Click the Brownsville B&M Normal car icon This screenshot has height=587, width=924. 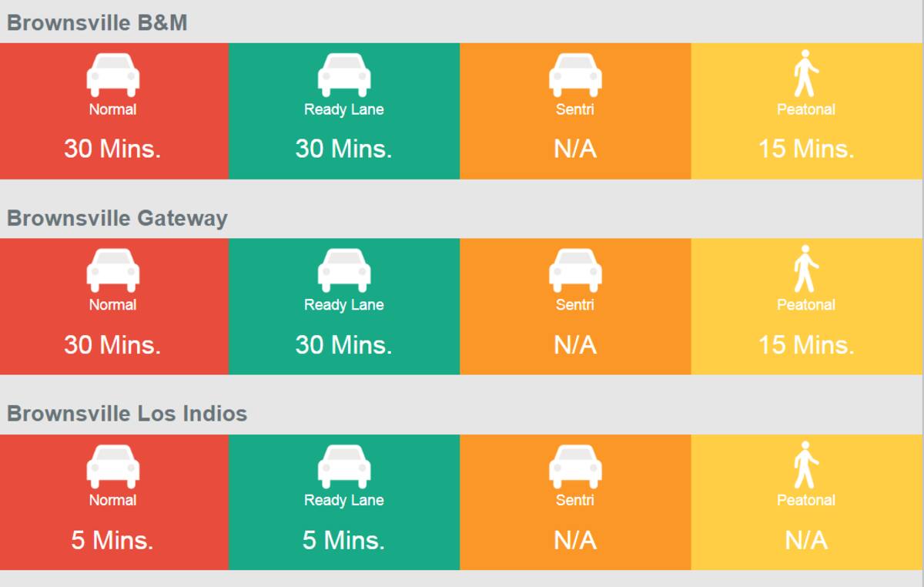pyautogui.click(x=112, y=75)
